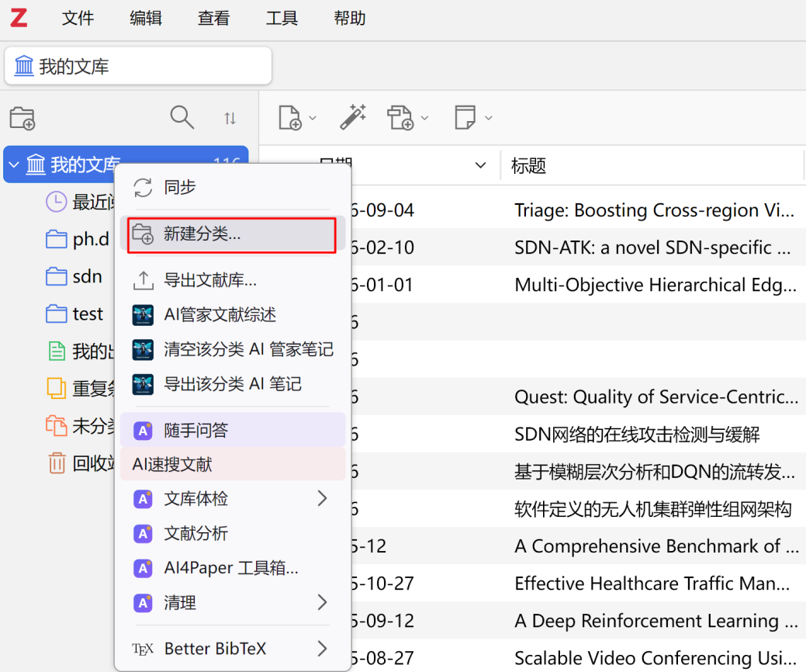This screenshot has height=672, width=806.
Task: Click the new note icon
Action: pyautogui.click(x=465, y=118)
